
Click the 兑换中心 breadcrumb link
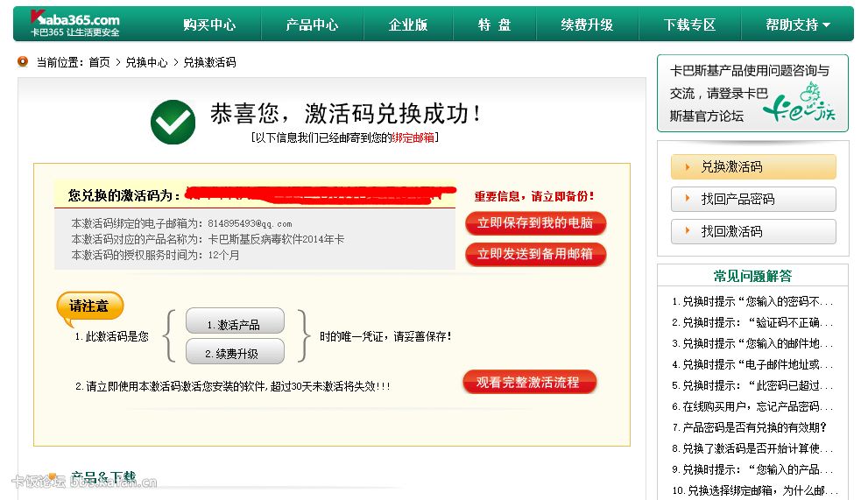146,62
